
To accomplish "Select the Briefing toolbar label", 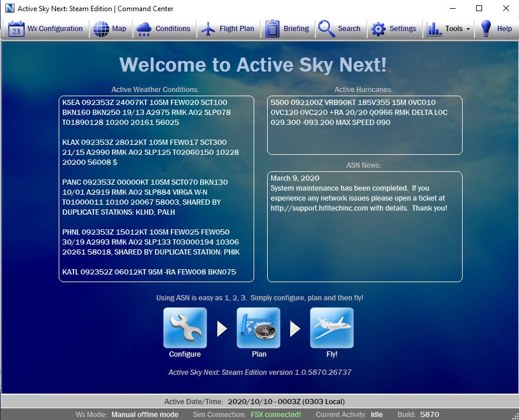I will tap(296, 29).
